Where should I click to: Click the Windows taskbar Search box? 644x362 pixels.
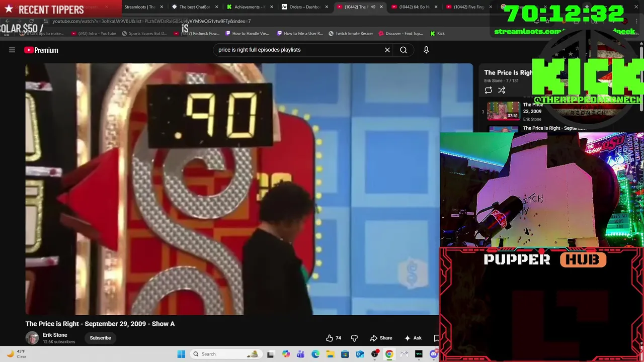(x=225, y=354)
